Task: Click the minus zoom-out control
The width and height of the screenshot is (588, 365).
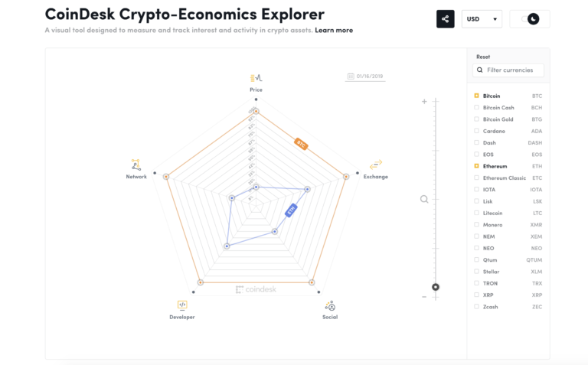Action: tap(424, 297)
